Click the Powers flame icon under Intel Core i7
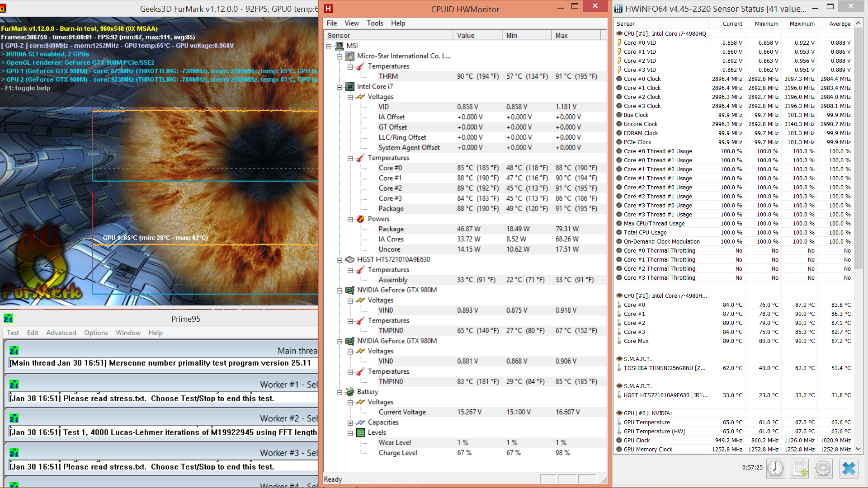Screen dimensions: 868x488 360,219
